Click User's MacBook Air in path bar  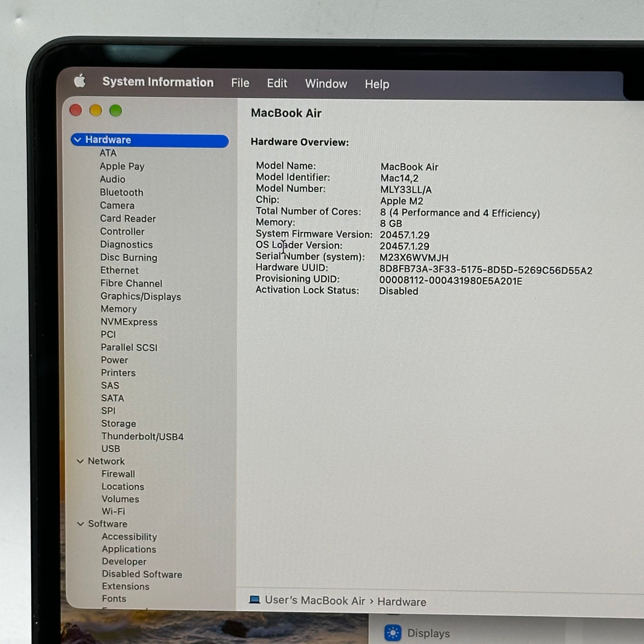tap(314, 601)
